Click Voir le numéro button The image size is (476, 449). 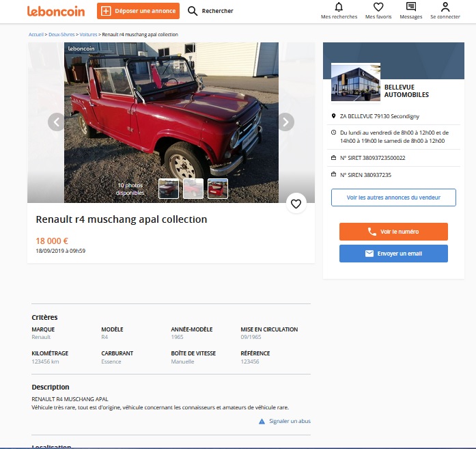pyautogui.click(x=393, y=232)
